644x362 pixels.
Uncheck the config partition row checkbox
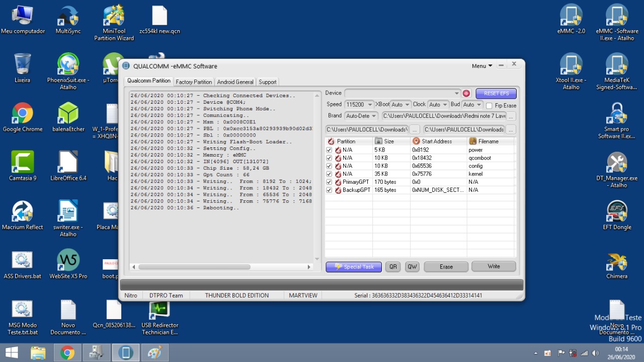[329, 166]
